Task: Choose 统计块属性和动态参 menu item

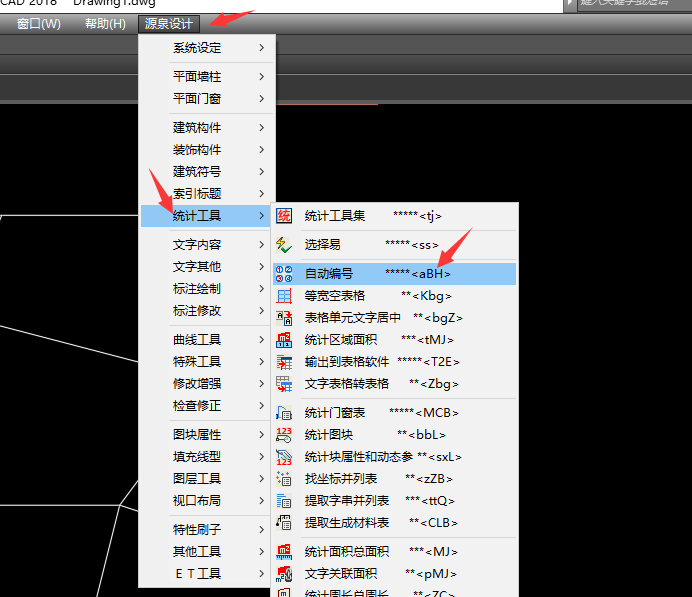Action: 395,457
